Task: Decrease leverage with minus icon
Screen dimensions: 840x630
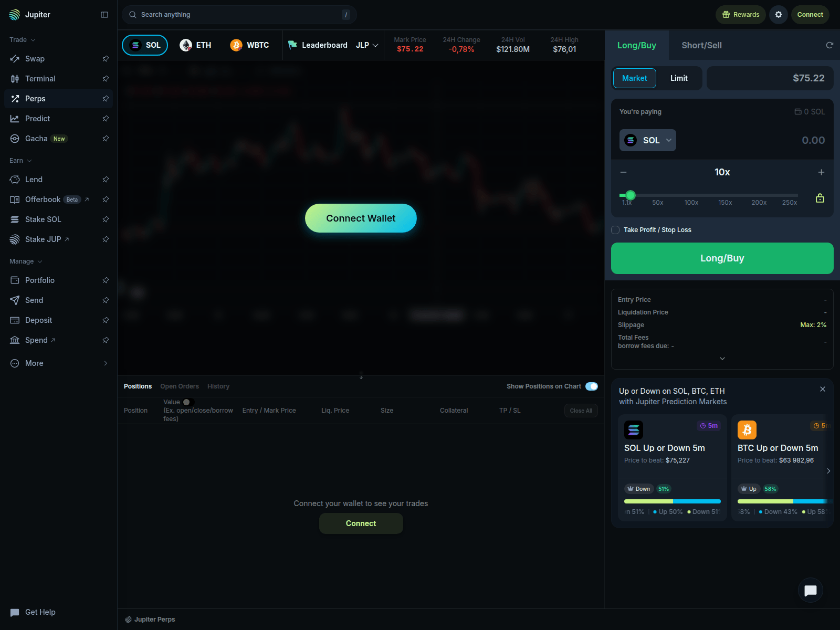Action: pos(624,172)
